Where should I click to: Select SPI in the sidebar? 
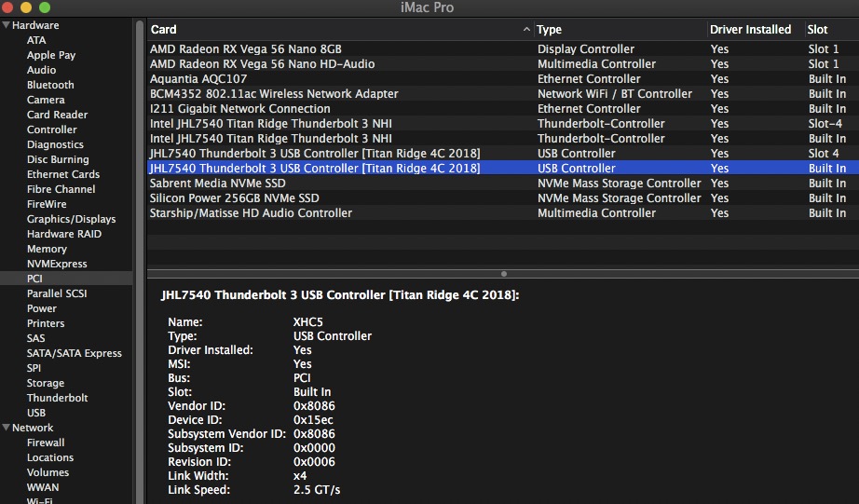click(x=34, y=368)
